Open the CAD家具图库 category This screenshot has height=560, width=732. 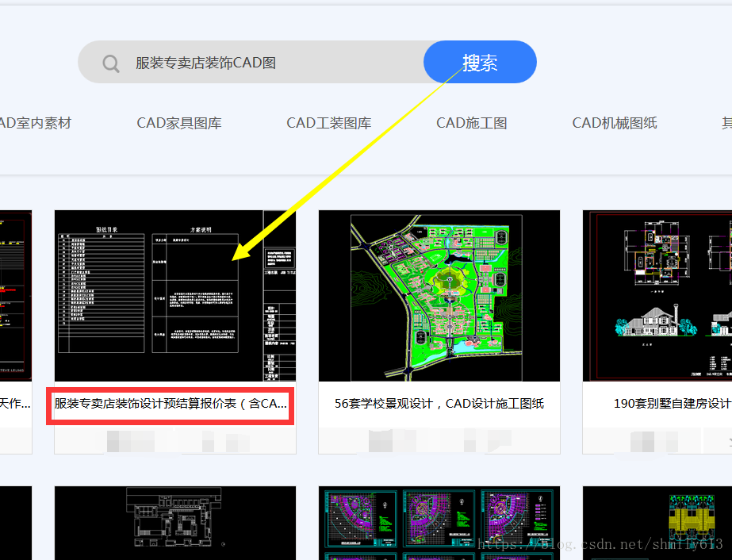pyautogui.click(x=179, y=123)
